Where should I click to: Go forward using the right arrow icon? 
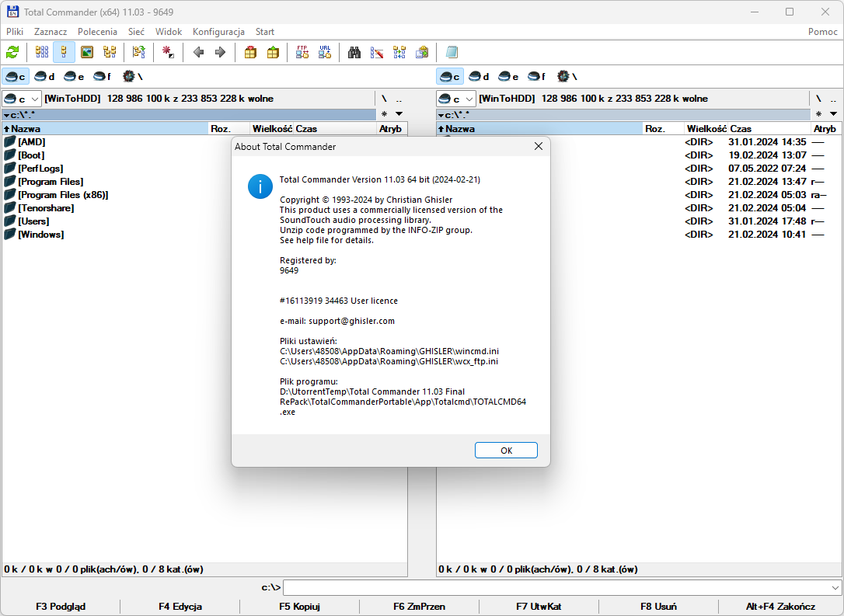(220, 52)
